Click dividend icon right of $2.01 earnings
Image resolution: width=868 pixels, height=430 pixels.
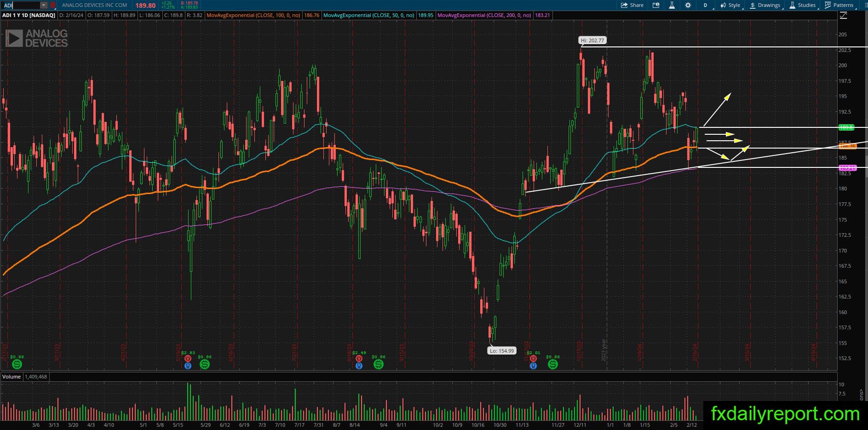click(x=553, y=364)
